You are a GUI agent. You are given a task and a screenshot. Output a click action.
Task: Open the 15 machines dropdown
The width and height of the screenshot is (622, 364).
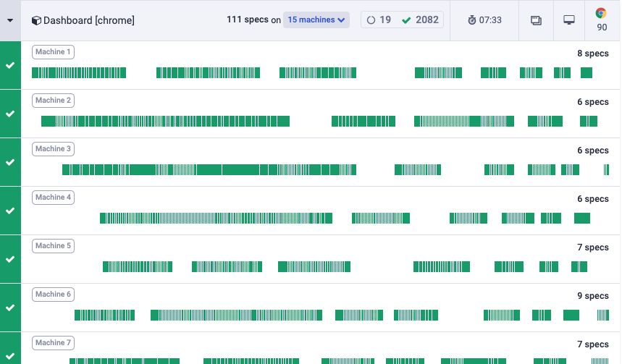point(316,20)
